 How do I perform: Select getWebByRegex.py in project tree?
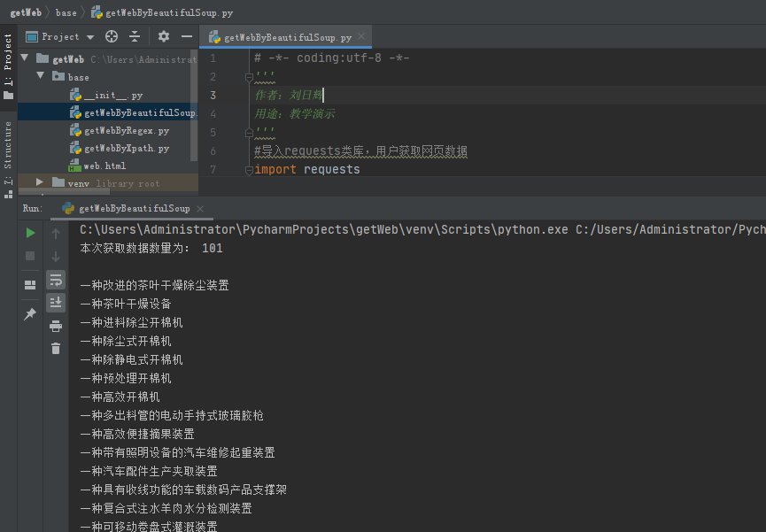tap(107, 130)
